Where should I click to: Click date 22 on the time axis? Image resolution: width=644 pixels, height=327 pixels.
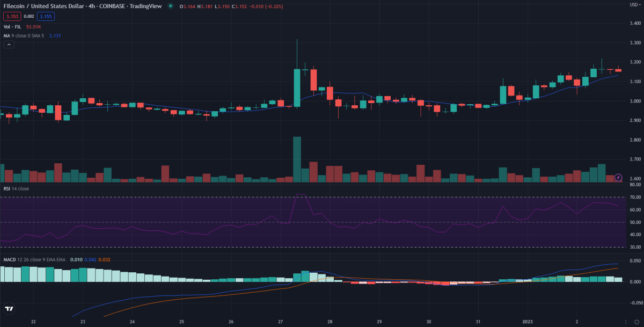point(33,322)
